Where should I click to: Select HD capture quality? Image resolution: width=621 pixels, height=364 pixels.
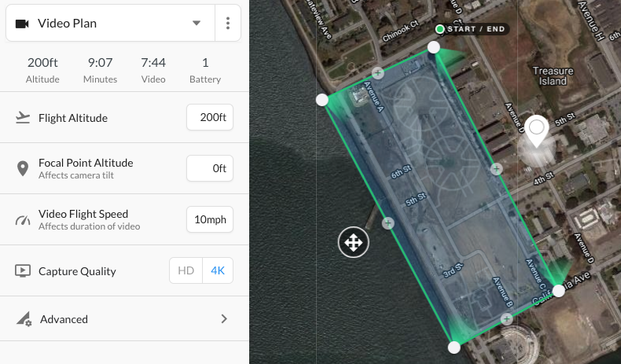186,270
